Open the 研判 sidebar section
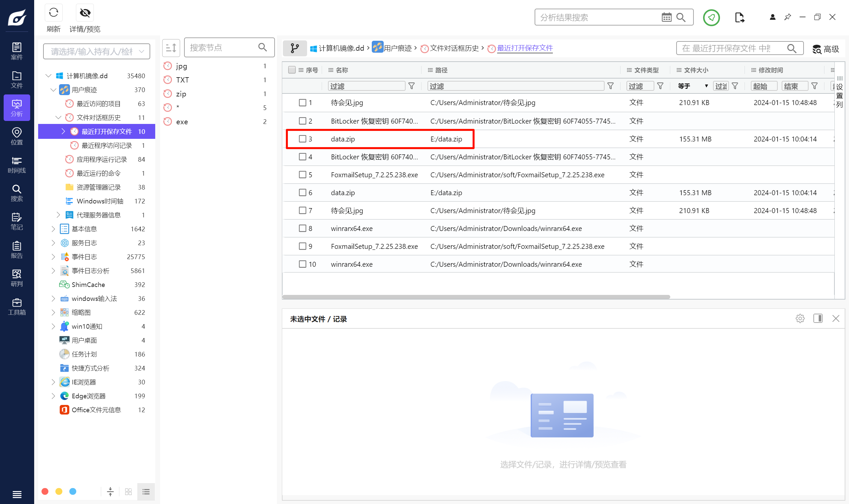Image resolution: width=849 pixels, height=504 pixels. [x=17, y=278]
